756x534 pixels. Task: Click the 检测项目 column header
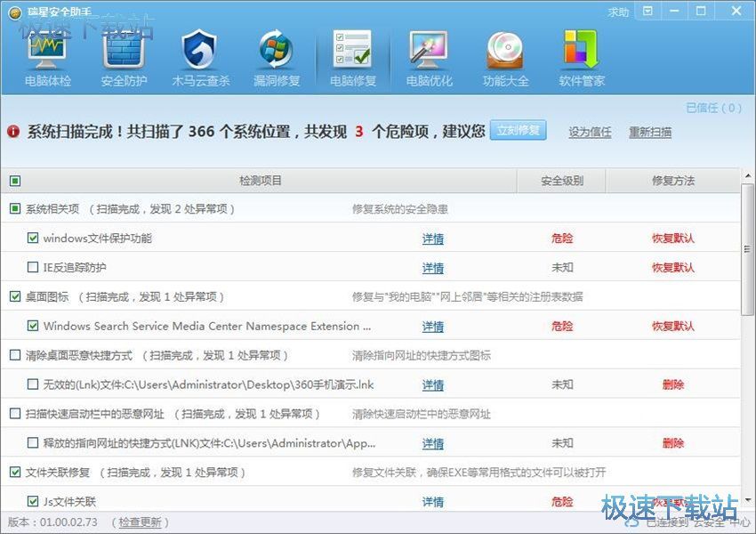coord(261,181)
